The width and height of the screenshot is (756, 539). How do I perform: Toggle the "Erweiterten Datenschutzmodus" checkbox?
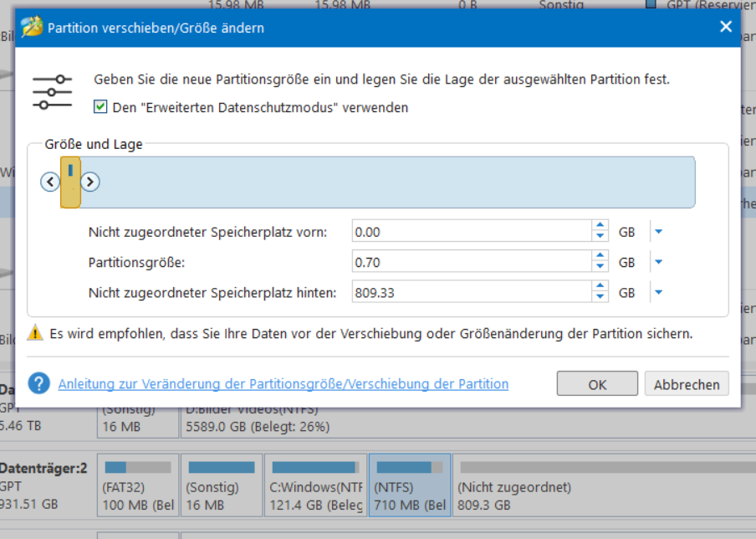(100, 106)
